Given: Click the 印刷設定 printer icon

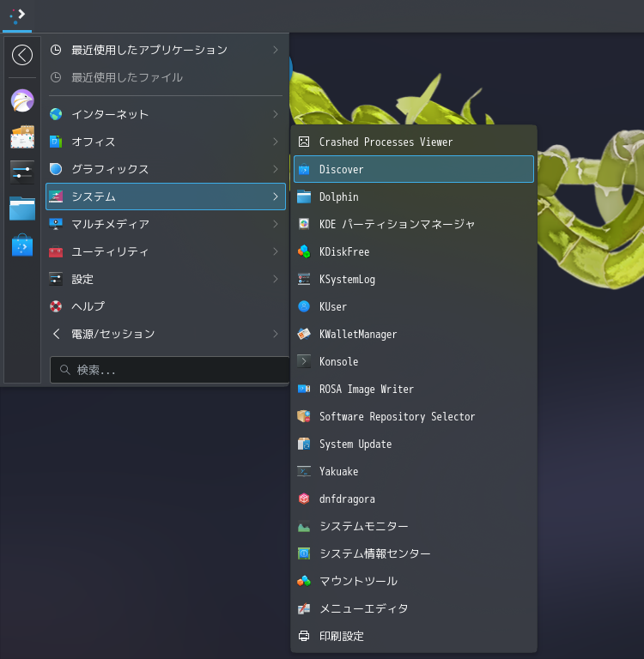Looking at the screenshot, I should click(304, 636).
